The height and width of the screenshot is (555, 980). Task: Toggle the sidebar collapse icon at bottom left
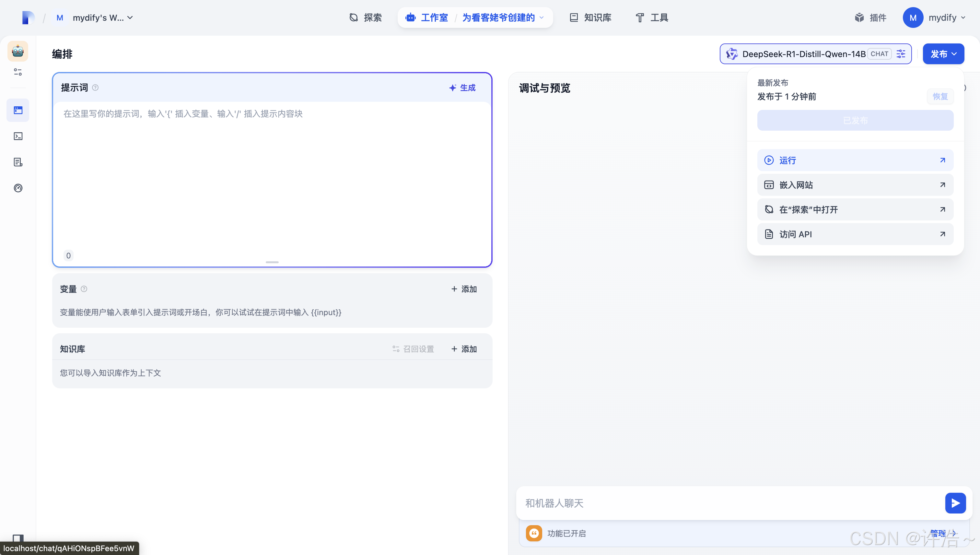click(x=18, y=538)
